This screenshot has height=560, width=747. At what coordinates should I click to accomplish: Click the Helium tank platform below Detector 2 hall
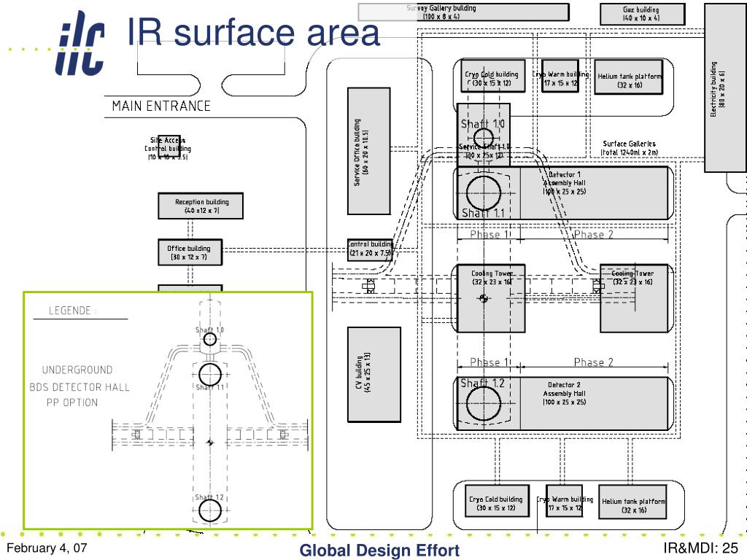(632, 502)
